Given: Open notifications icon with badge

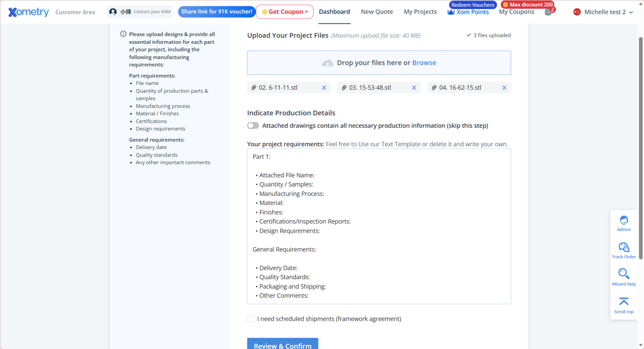Looking at the screenshot, I should tap(548, 12).
